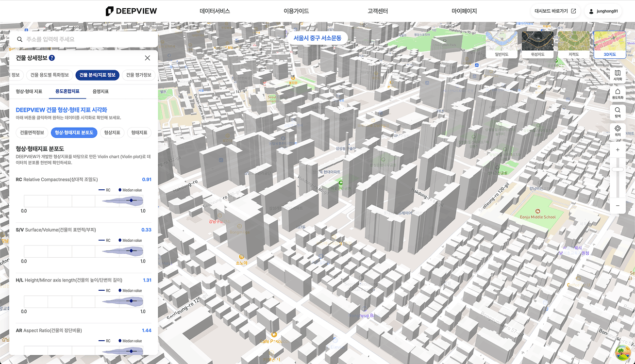635x364 pixels.
Task: Click the RC Relative Compactness label
Action: point(57,180)
